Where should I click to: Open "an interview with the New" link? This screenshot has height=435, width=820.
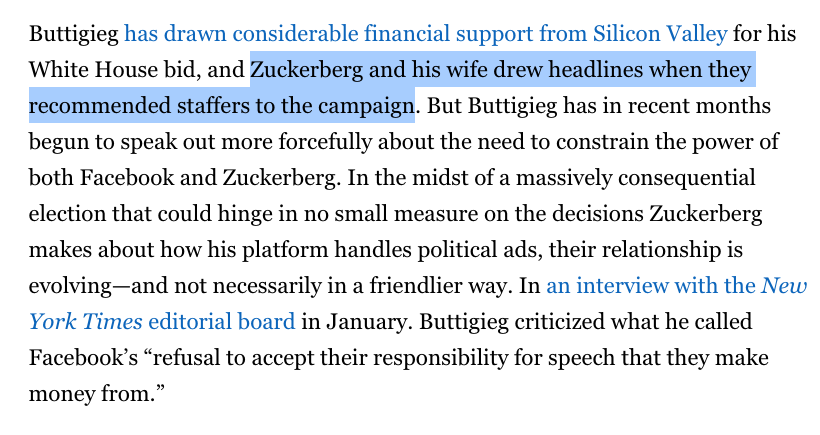[x=677, y=286]
